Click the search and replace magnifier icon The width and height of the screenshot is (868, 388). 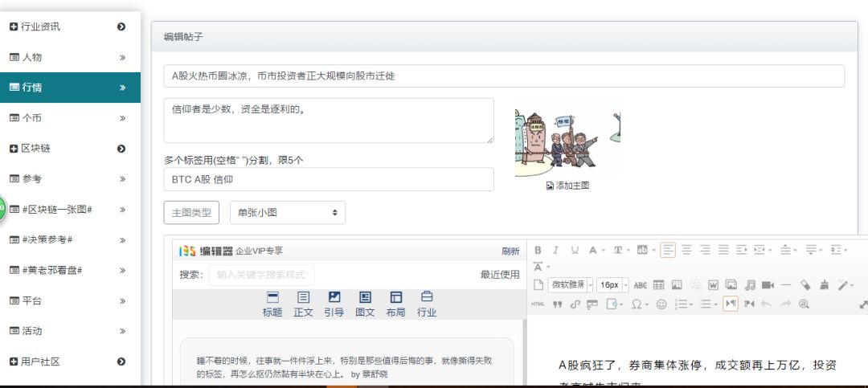[x=804, y=304]
